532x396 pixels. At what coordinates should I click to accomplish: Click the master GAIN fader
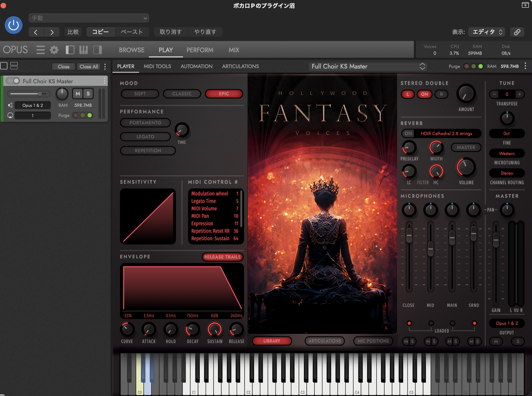pos(496,240)
